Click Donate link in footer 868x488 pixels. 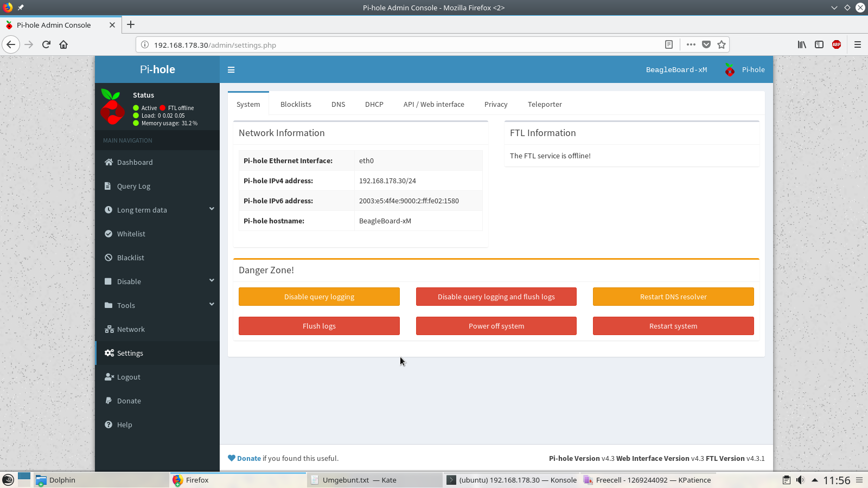point(248,458)
